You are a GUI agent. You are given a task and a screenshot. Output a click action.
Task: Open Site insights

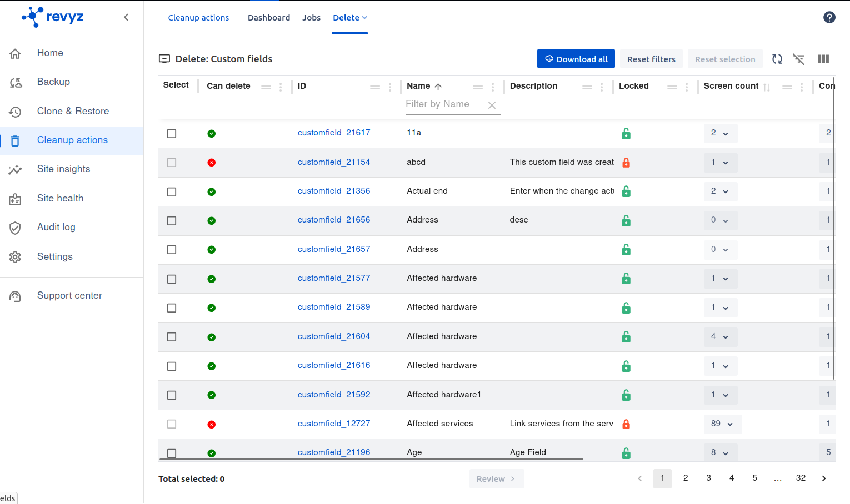[72, 169]
